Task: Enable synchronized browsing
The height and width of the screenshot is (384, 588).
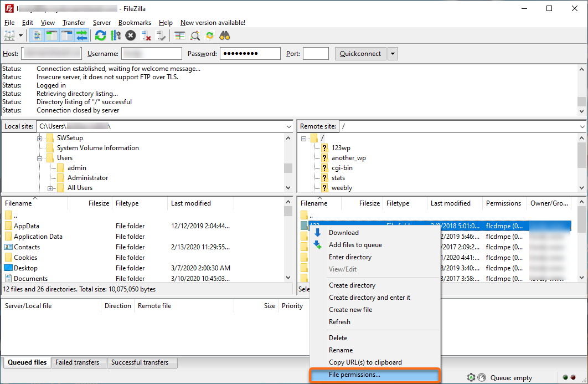Action: (210, 35)
